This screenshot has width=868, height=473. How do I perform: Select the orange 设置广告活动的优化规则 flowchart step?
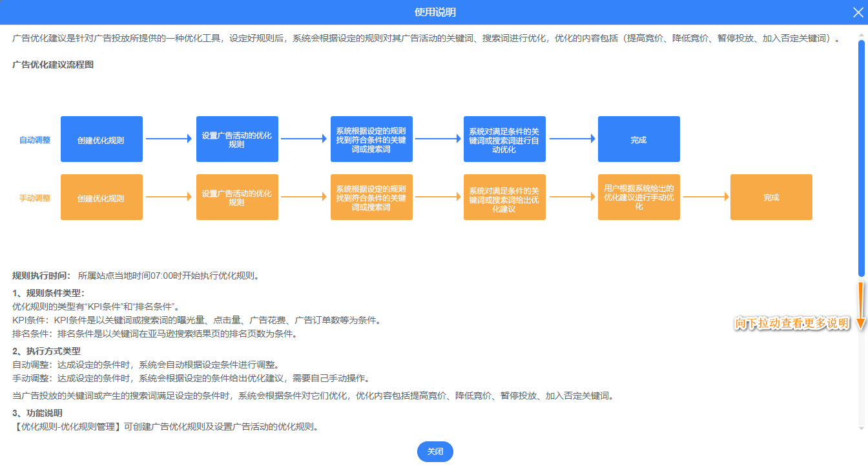click(x=237, y=197)
